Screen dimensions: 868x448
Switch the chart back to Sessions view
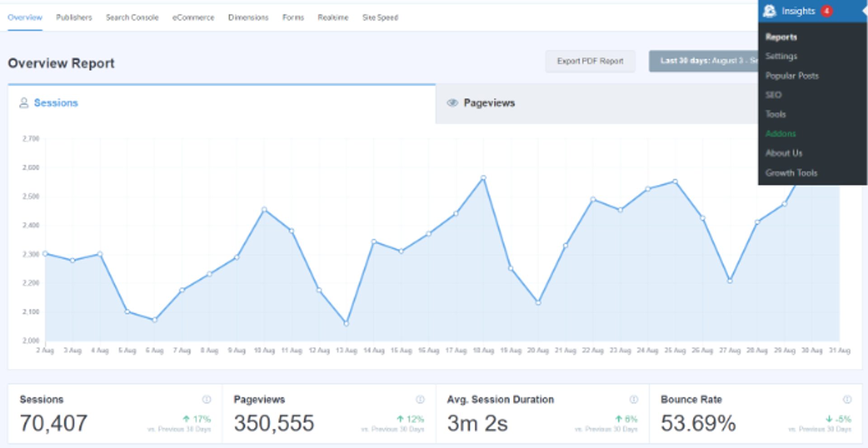click(56, 103)
